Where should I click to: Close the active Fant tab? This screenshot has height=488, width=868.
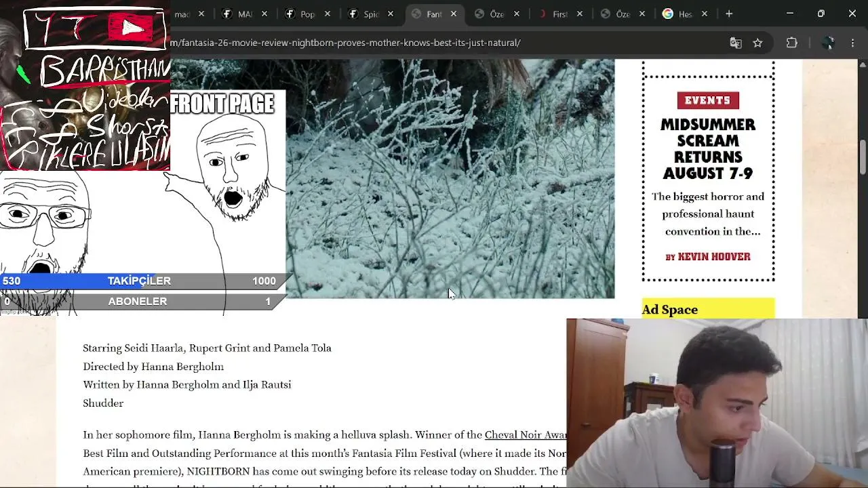click(x=453, y=14)
